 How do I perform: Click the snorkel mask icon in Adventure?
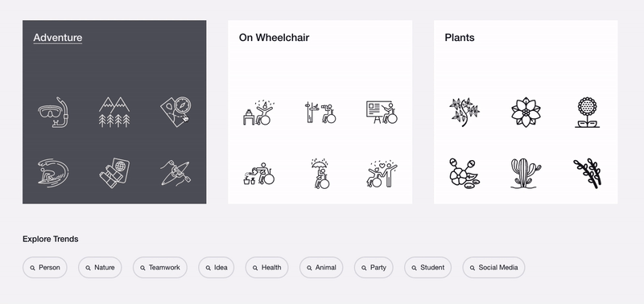[53, 112]
